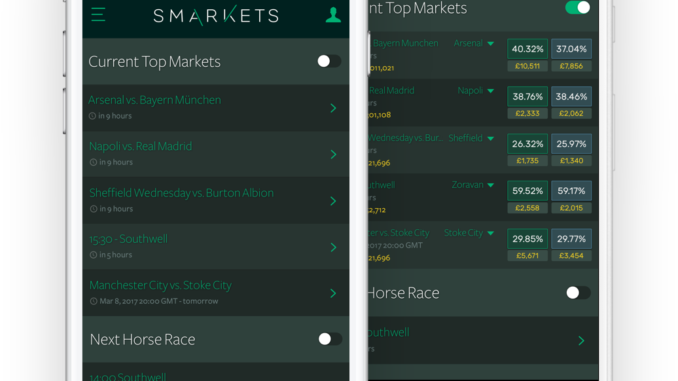Click the £2,062 amount box
The image size is (678, 381).
coord(571,113)
